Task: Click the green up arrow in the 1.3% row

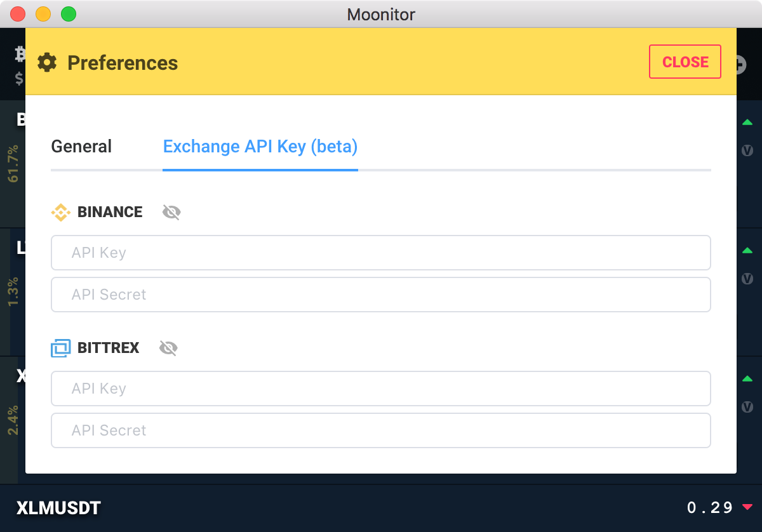Action: tap(747, 250)
